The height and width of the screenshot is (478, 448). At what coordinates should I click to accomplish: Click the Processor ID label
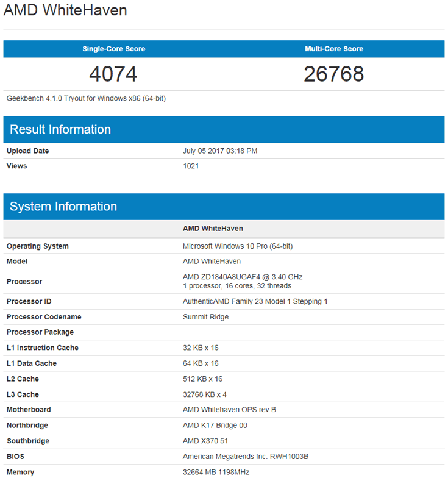click(x=29, y=301)
